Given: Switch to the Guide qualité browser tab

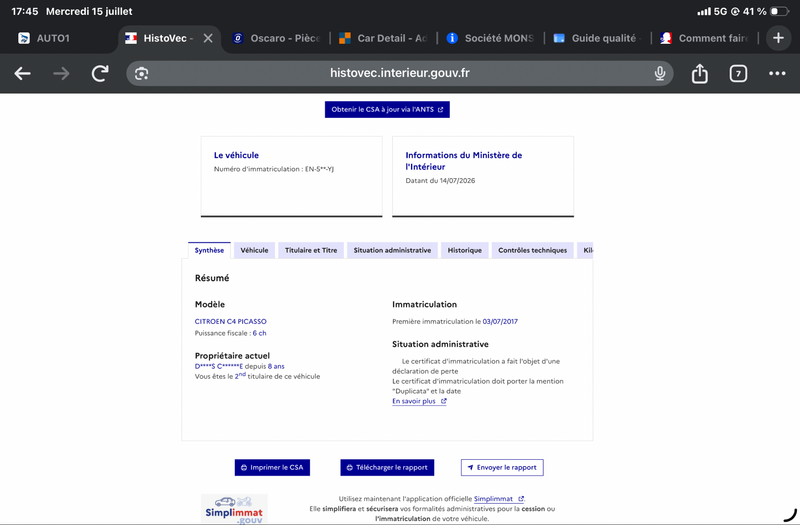Looking at the screenshot, I should click(597, 38).
